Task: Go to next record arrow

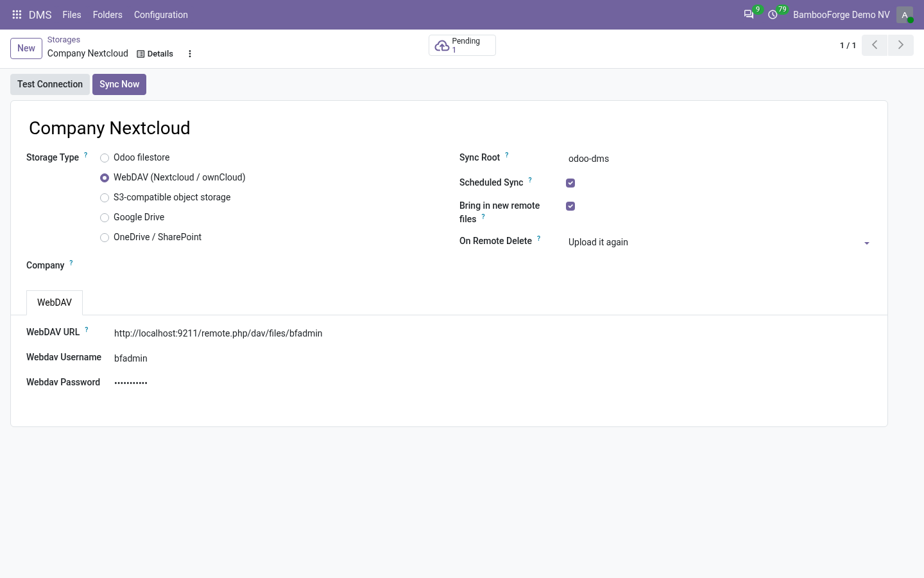Action: (x=901, y=45)
